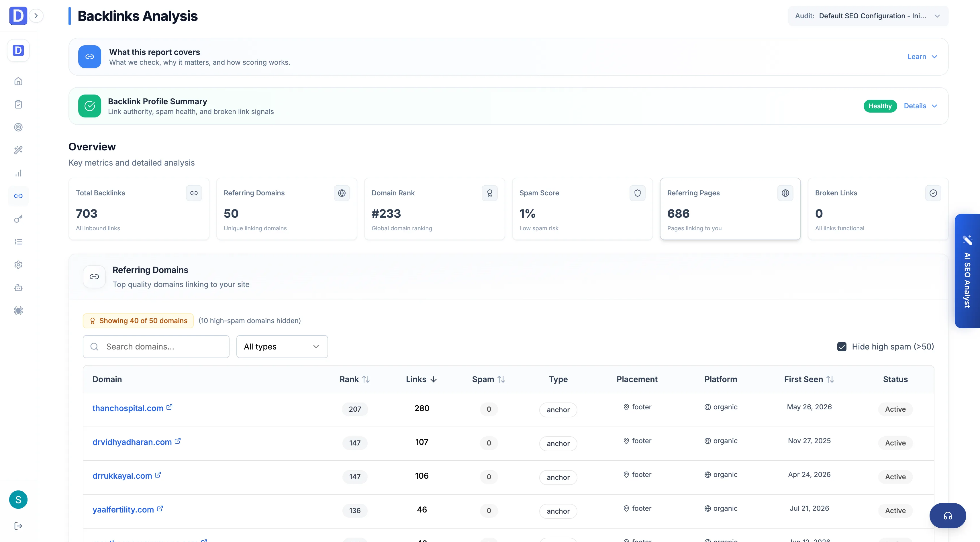Sort table by Spam column

click(x=489, y=379)
